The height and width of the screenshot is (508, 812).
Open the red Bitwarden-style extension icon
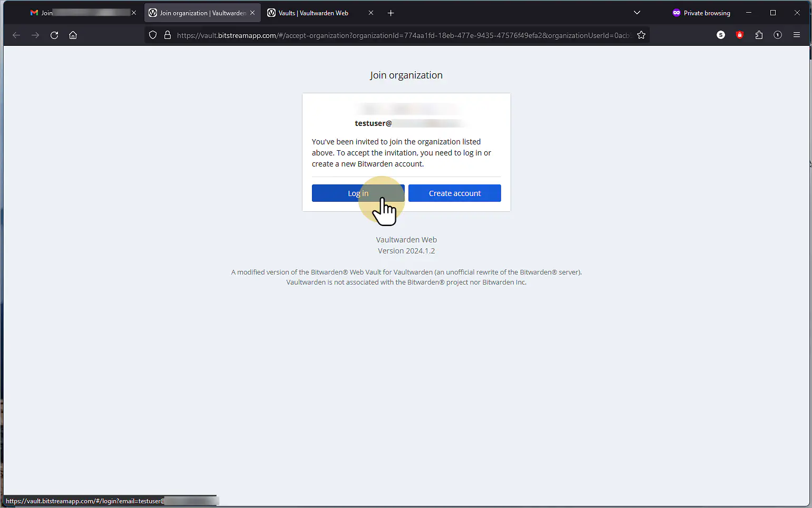pos(740,35)
